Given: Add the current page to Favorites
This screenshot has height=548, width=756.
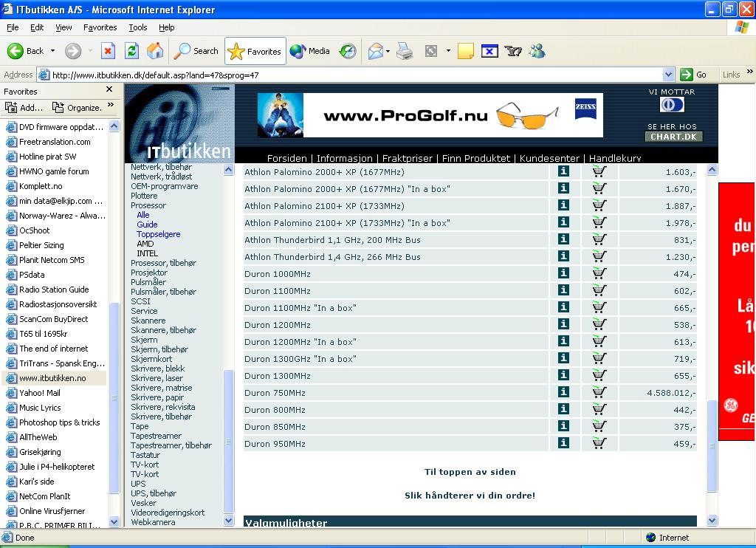Looking at the screenshot, I should pos(24,108).
